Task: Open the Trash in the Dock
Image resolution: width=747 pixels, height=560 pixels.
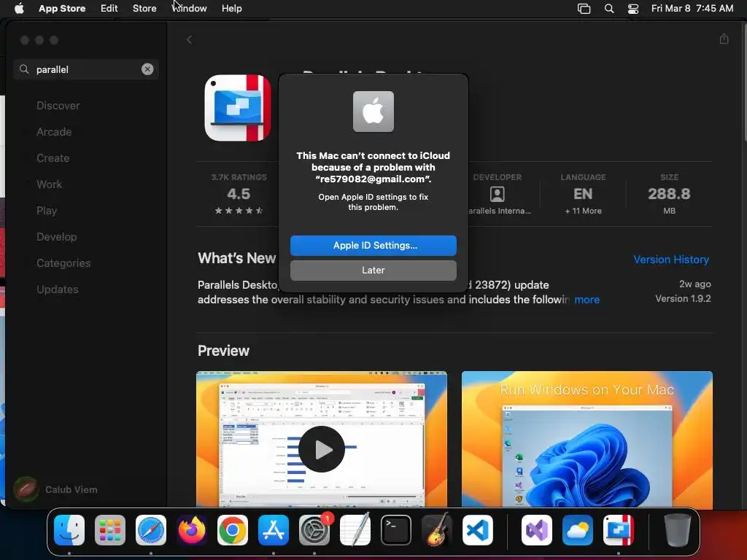Action: (677, 530)
